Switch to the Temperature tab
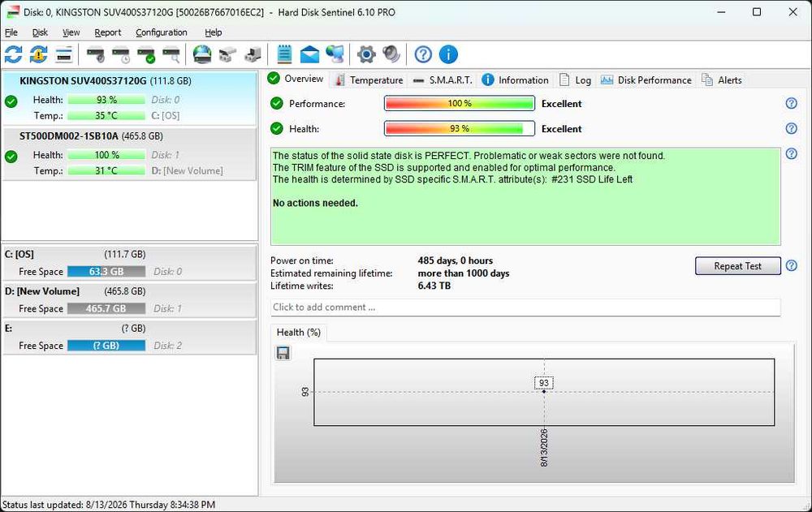This screenshot has height=512, width=812. (x=369, y=80)
